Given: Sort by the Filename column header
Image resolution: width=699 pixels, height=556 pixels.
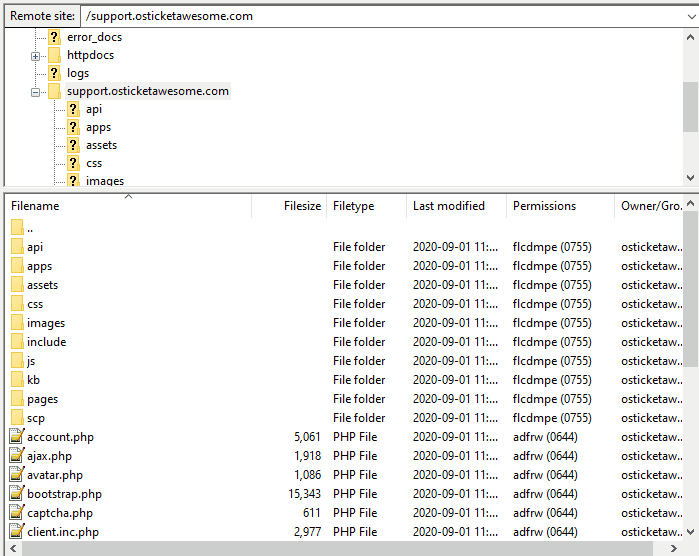Looking at the screenshot, I should coord(129,206).
